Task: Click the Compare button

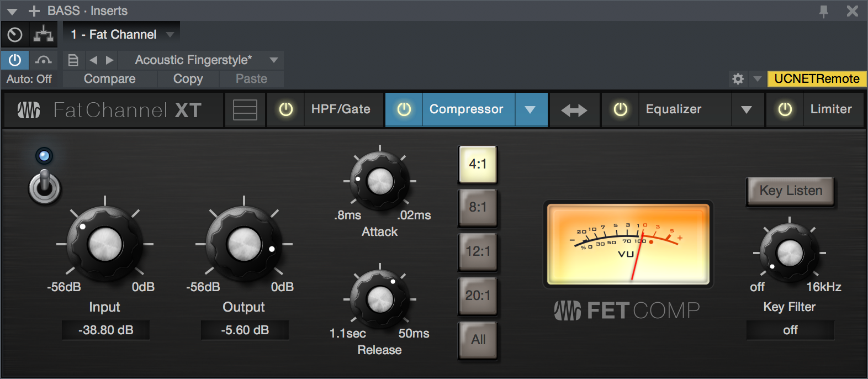Action: coord(110,79)
